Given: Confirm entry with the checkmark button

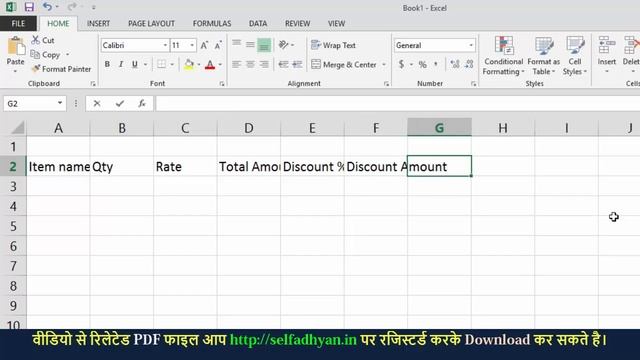Looking at the screenshot, I should tap(120, 104).
